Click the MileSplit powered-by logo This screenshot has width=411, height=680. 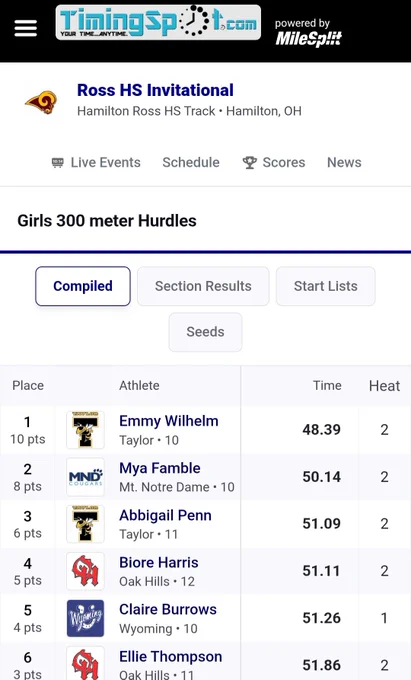pos(308,32)
